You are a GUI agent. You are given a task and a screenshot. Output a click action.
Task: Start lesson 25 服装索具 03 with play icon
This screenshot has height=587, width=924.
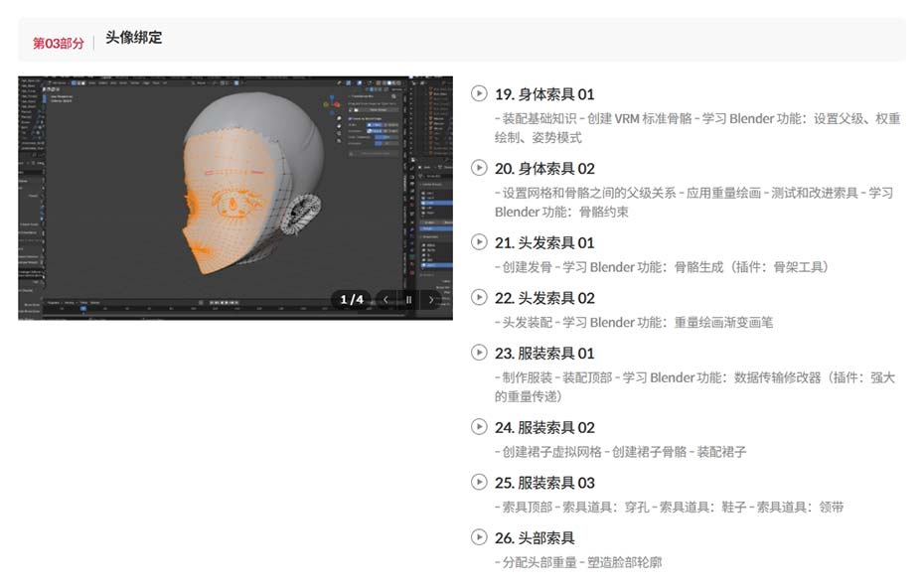pyautogui.click(x=479, y=482)
